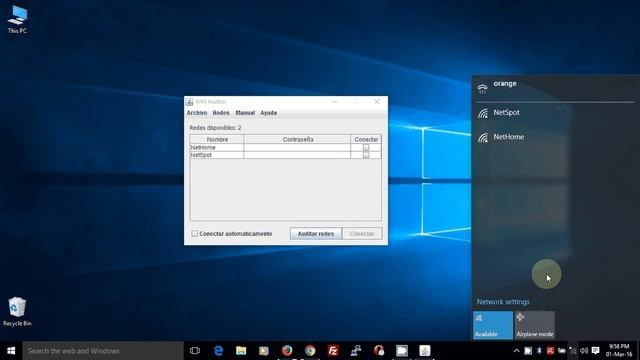The image size is (640, 360).
Task: Click NetHome's Contraseña cell
Action: (297, 147)
